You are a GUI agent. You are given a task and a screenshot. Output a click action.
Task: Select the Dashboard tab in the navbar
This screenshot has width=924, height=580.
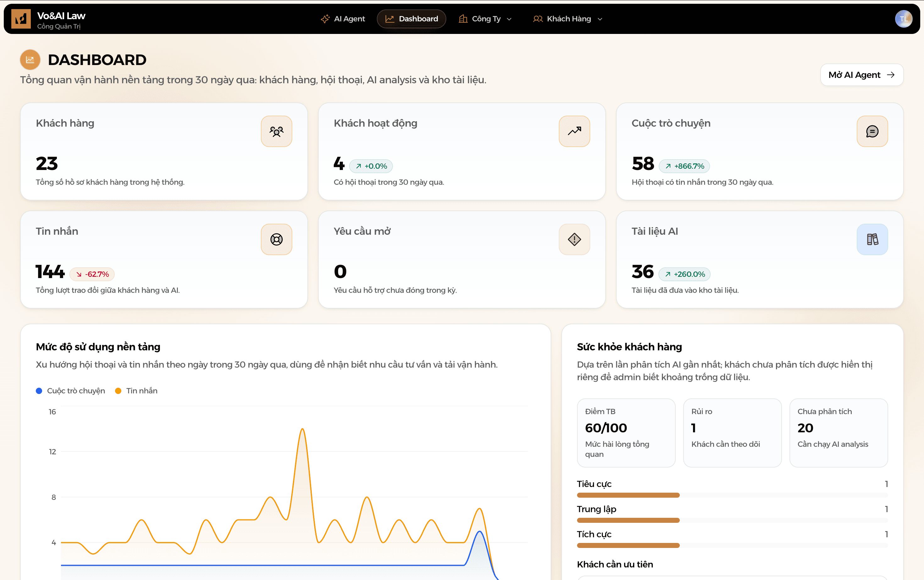411,19
